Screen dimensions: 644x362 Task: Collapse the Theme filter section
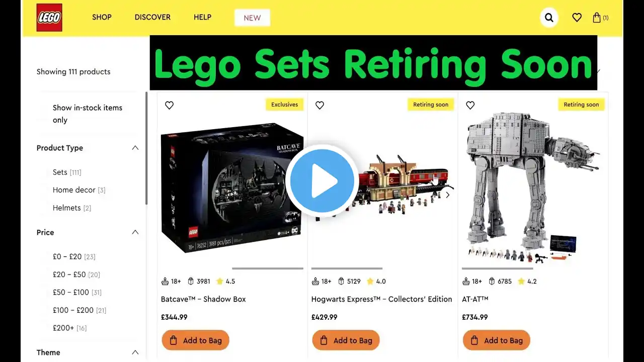pyautogui.click(x=135, y=352)
